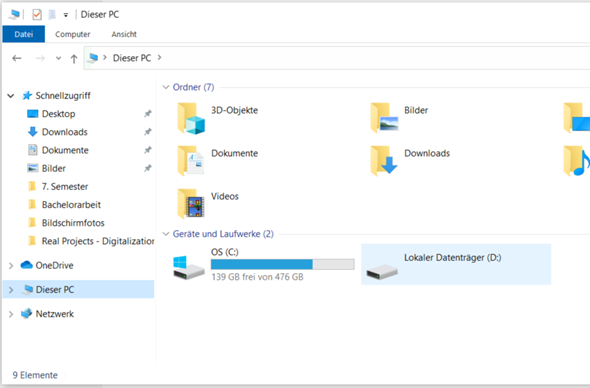Click the pin icon next to Bilder
590x388 pixels.
(x=148, y=168)
